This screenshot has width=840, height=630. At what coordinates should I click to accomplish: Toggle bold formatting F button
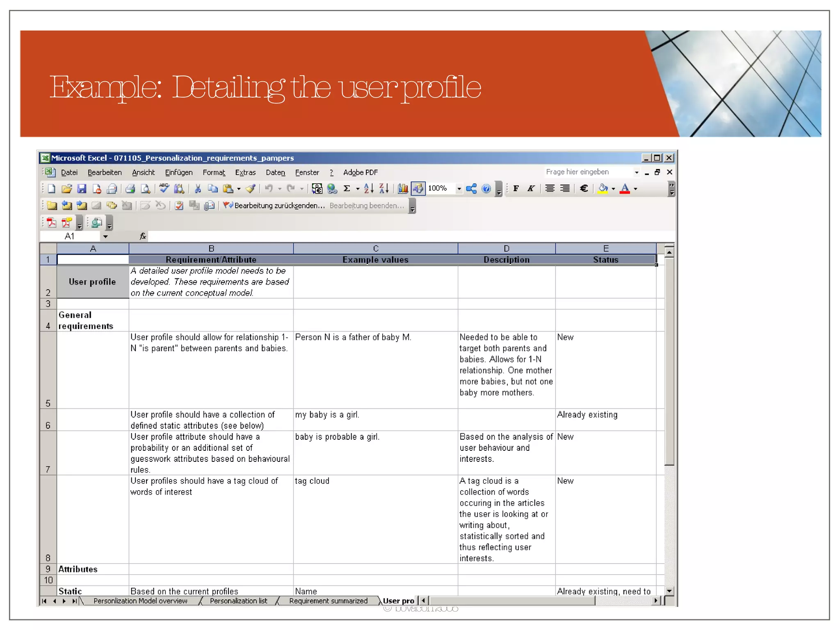pos(516,189)
